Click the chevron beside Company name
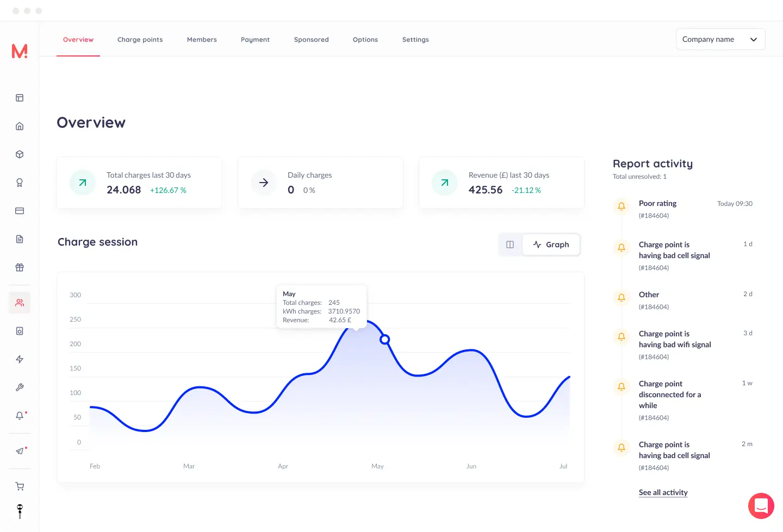The height and width of the screenshot is (532, 783). (753, 39)
